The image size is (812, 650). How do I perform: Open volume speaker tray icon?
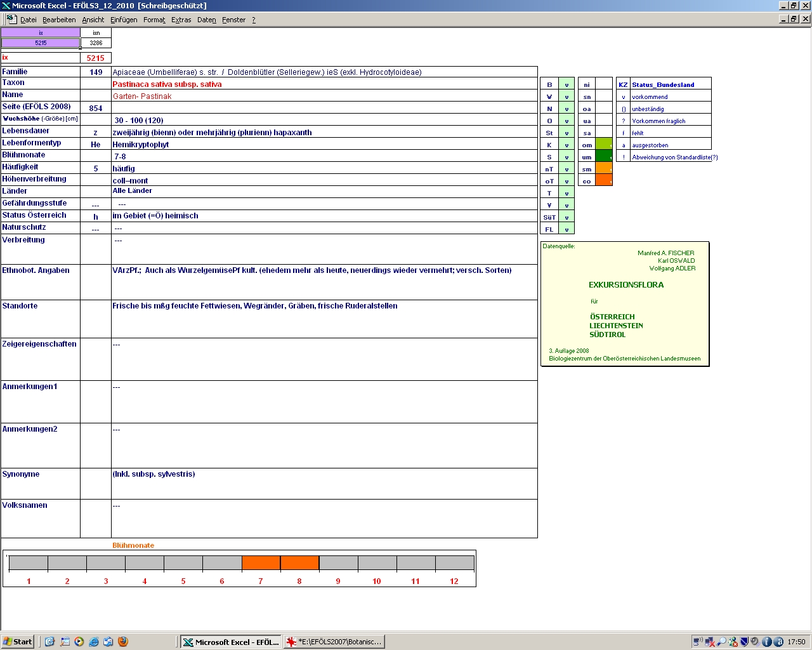[755, 642]
